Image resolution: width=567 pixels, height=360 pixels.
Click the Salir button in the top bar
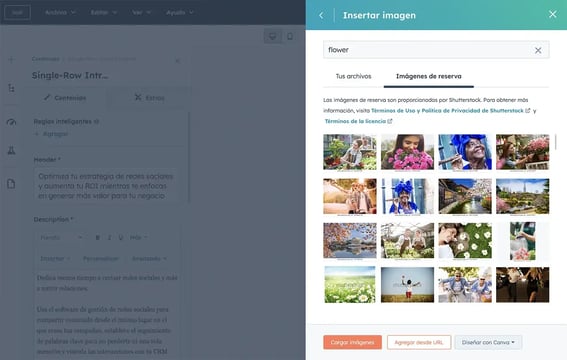pos(17,12)
